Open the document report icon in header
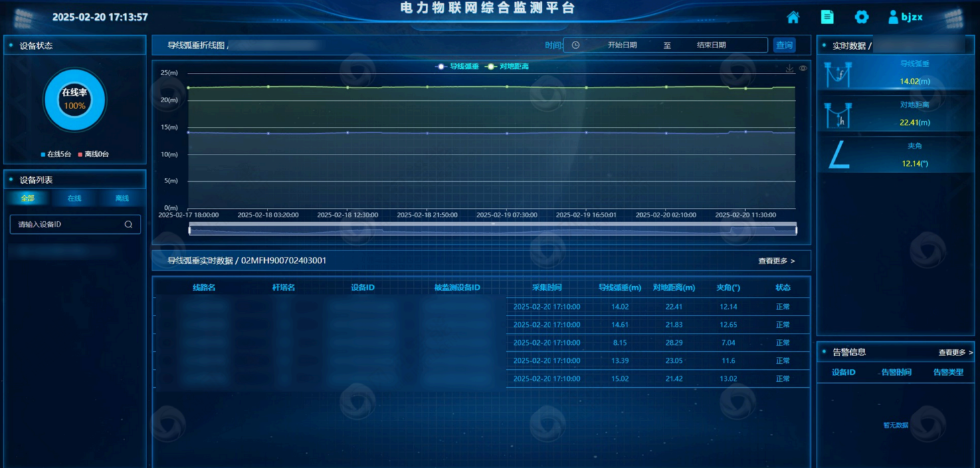 click(827, 17)
